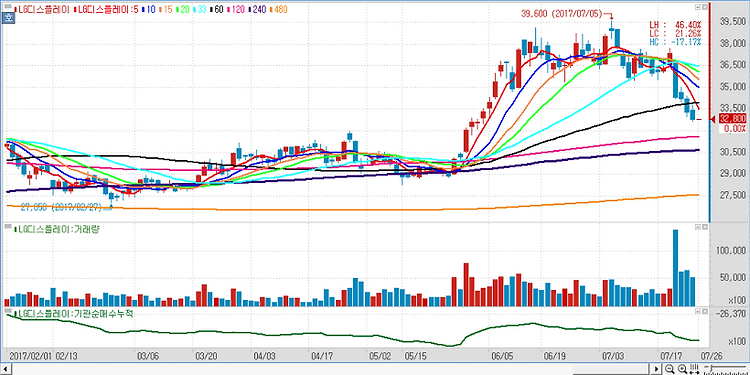Viewport: 750px width, 375px height.
Task: Adjust the chart zoom slider handle
Action: (x=711, y=368)
